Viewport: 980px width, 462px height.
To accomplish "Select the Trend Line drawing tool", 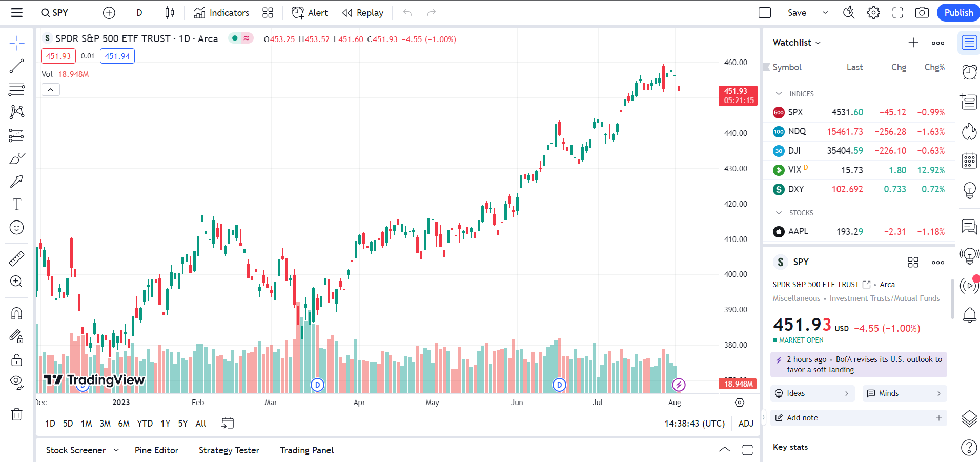I will pyautogui.click(x=17, y=66).
